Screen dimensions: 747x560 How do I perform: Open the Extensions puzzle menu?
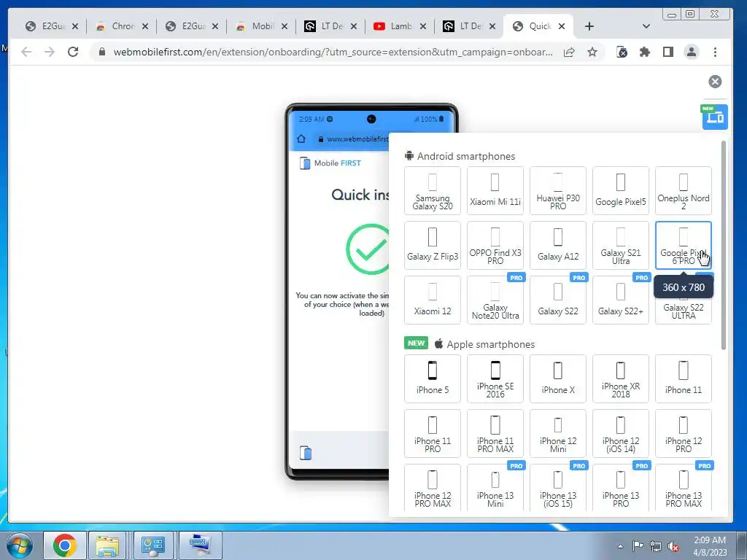[645, 52]
